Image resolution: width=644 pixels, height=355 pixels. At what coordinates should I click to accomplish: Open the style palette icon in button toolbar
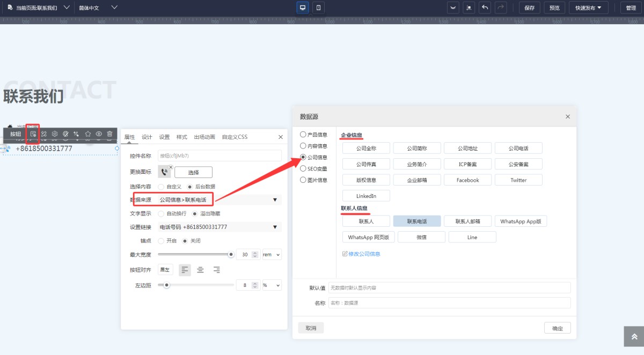point(65,134)
